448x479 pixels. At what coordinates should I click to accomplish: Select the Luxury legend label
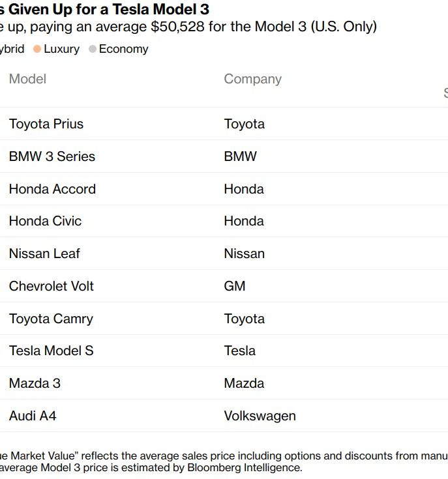tap(61, 49)
